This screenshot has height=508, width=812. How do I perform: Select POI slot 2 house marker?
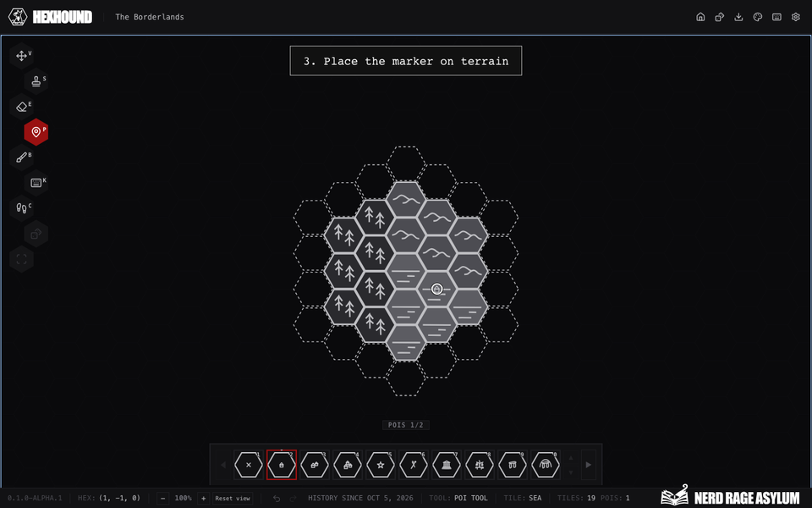point(282,465)
